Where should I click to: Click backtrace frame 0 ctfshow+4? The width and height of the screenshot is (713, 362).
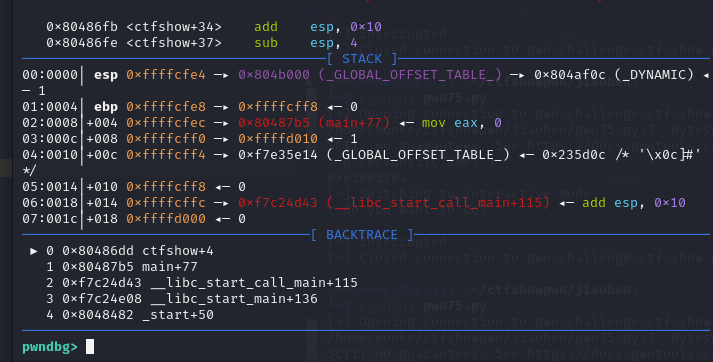[130, 251]
